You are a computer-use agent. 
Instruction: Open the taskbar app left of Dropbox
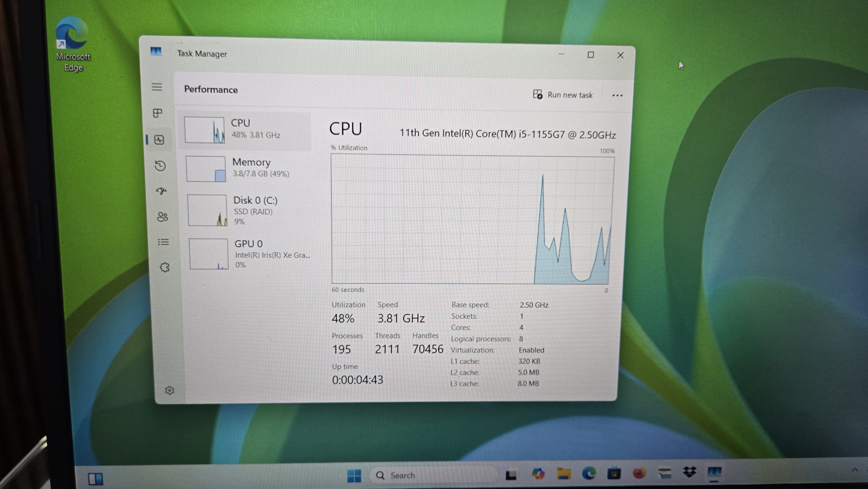pyautogui.click(x=664, y=473)
